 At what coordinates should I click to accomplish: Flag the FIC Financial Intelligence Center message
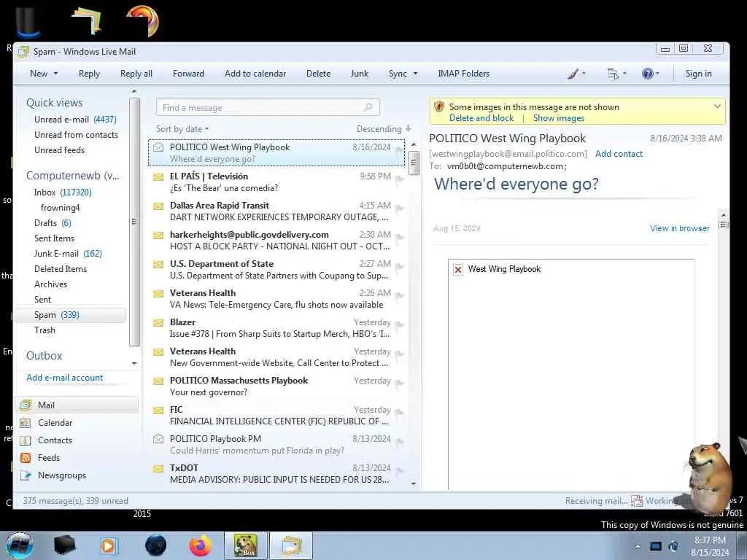(x=399, y=413)
